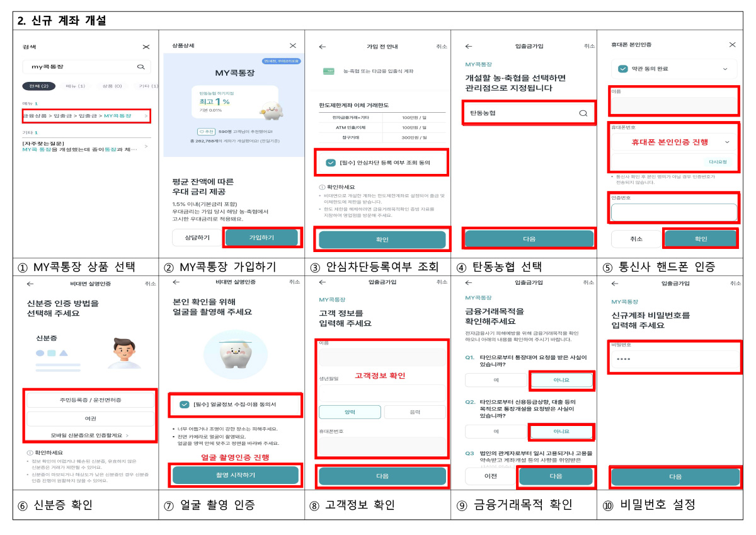Tap back arrow on 얼굴을 촬영해 주세요 screen
This screenshot has width=756, height=535.
point(176,282)
